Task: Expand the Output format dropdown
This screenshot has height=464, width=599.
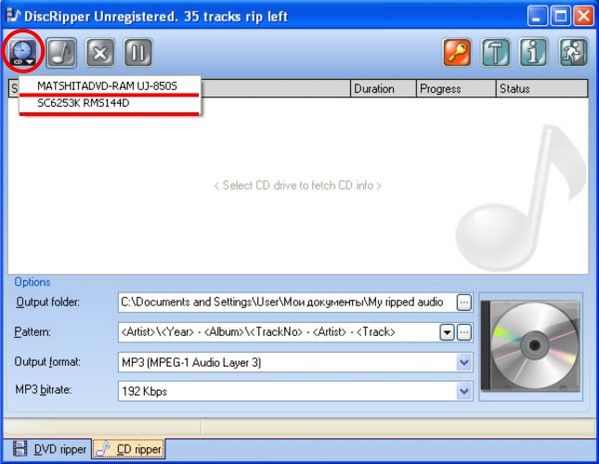Action: 464,362
